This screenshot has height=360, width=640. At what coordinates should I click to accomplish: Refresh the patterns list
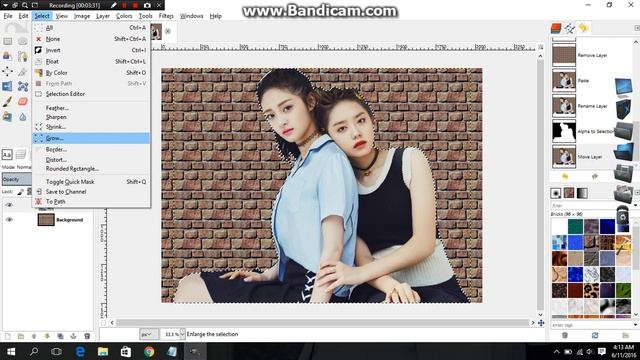[595, 336]
